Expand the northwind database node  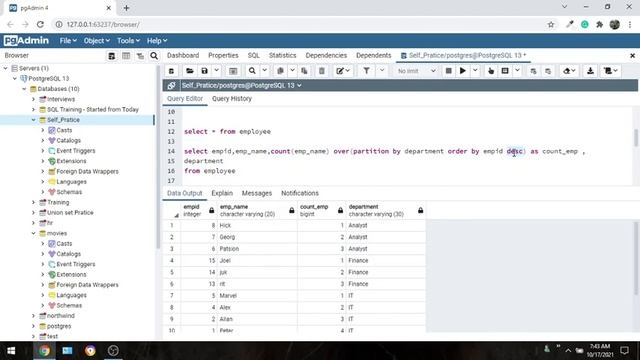33,316
